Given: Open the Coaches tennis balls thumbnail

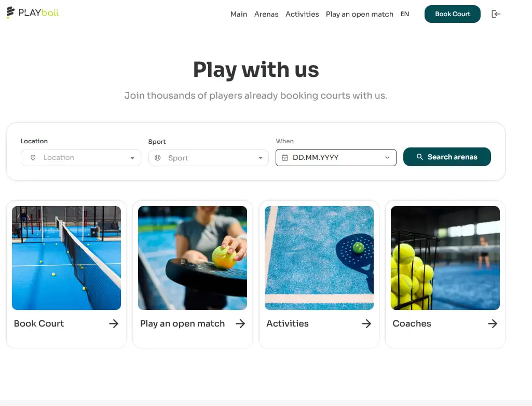Looking at the screenshot, I should [x=445, y=258].
